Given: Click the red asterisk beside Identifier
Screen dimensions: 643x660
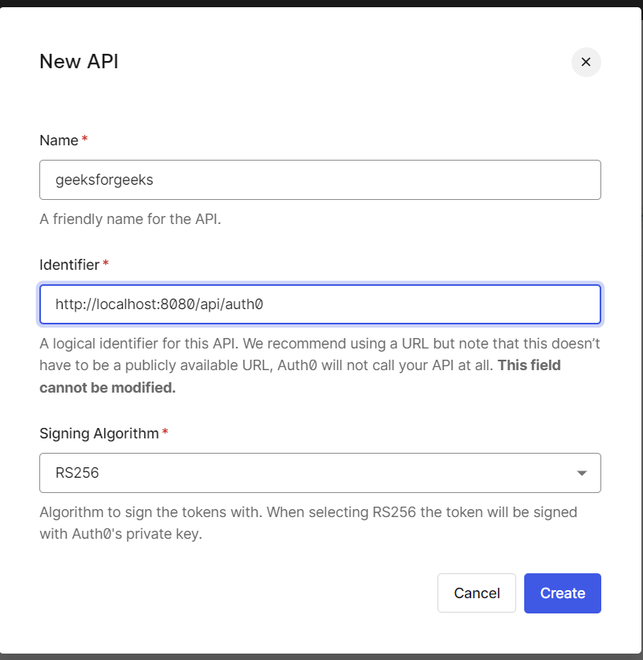Looking at the screenshot, I should (106, 264).
